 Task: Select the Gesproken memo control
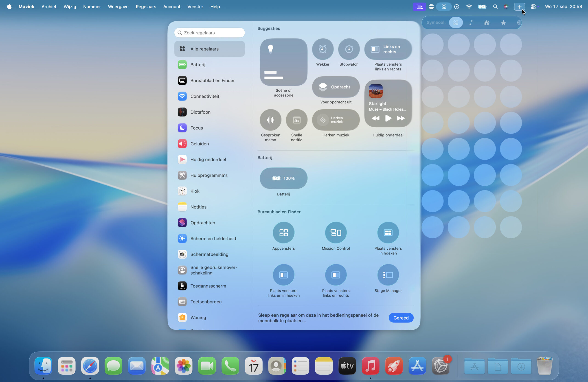[270, 120]
